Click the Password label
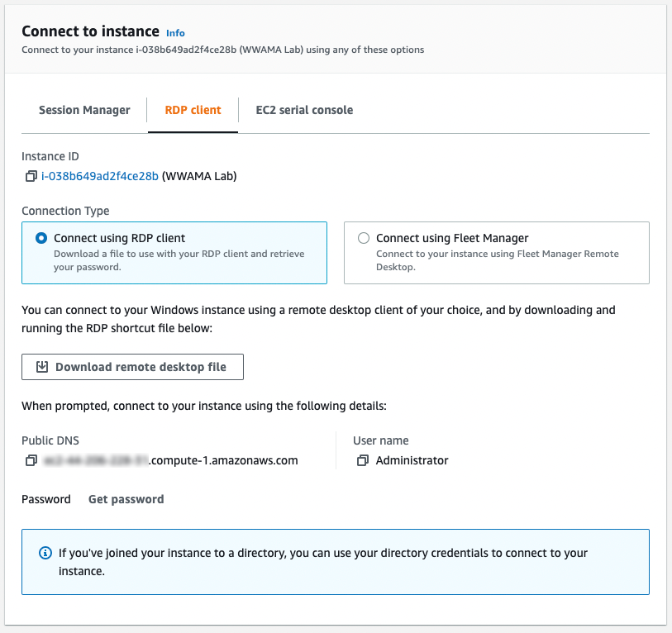Image resolution: width=672 pixels, height=633 pixels. tap(45, 499)
